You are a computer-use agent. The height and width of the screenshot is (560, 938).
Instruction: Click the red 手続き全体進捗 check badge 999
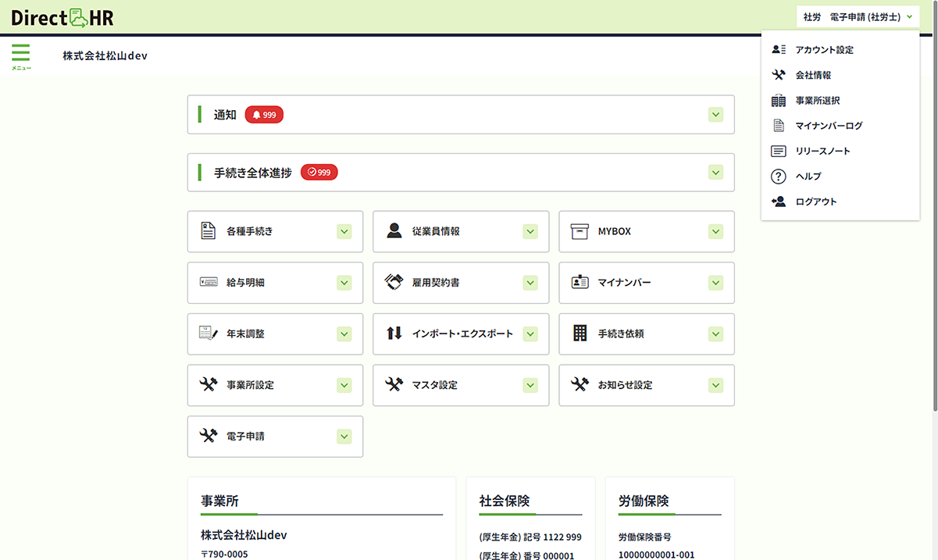[319, 173]
